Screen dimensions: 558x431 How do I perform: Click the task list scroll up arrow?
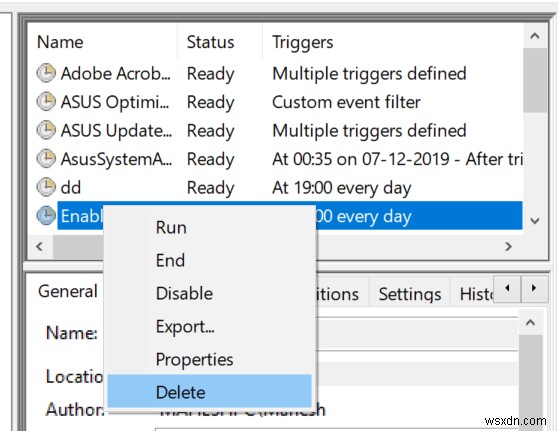[x=535, y=36]
